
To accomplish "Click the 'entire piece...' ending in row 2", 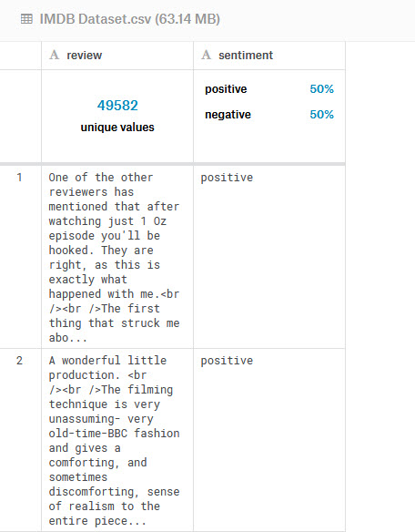I will point(97,521).
